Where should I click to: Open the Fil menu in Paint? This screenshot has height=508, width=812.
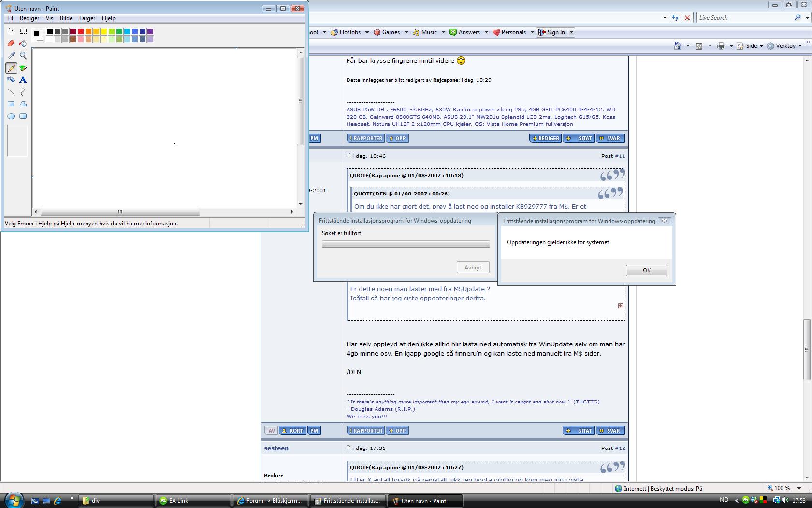pos(10,18)
